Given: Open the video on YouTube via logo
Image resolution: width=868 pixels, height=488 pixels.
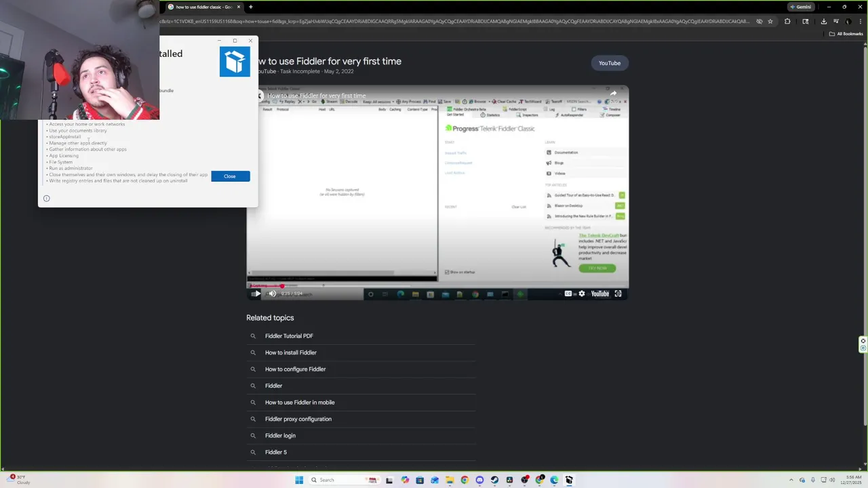Looking at the screenshot, I should (599, 293).
